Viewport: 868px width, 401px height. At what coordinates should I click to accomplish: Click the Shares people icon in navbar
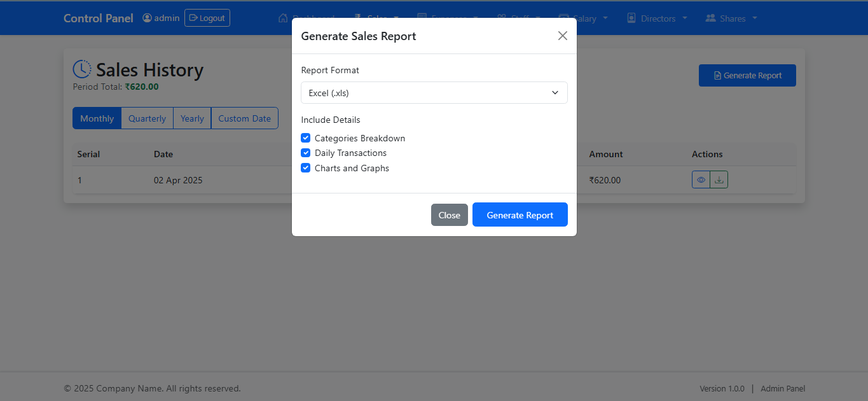[711, 18]
